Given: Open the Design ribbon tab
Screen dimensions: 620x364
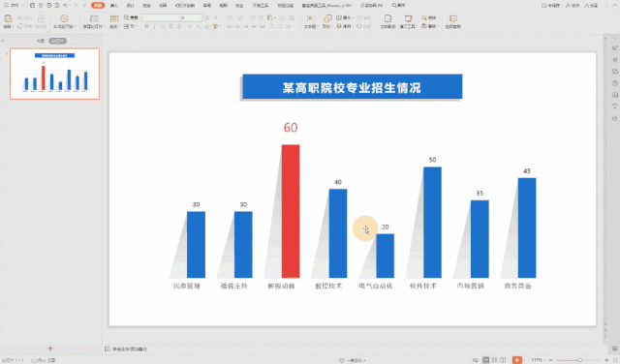Looking at the screenshot, I should tap(130, 6).
